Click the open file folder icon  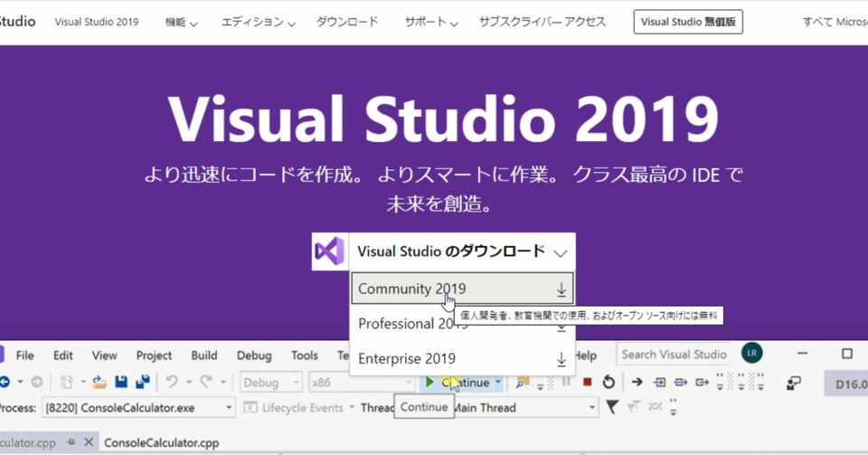tap(99, 382)
